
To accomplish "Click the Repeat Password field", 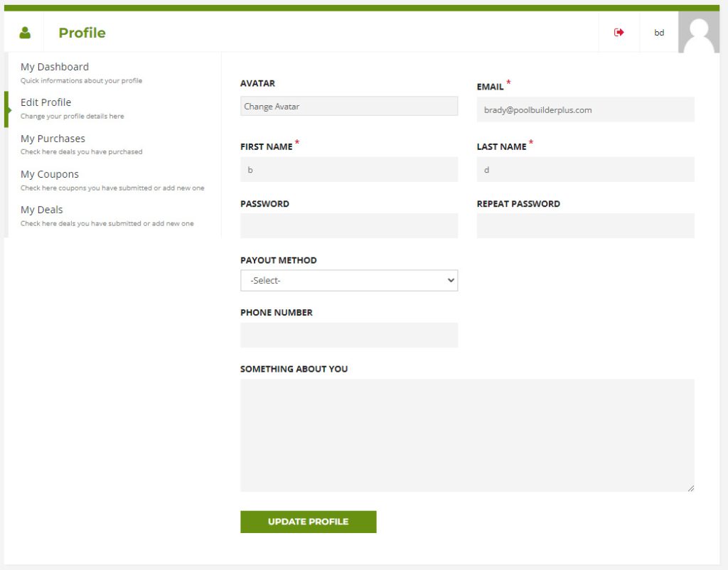I will coord(585,226).
